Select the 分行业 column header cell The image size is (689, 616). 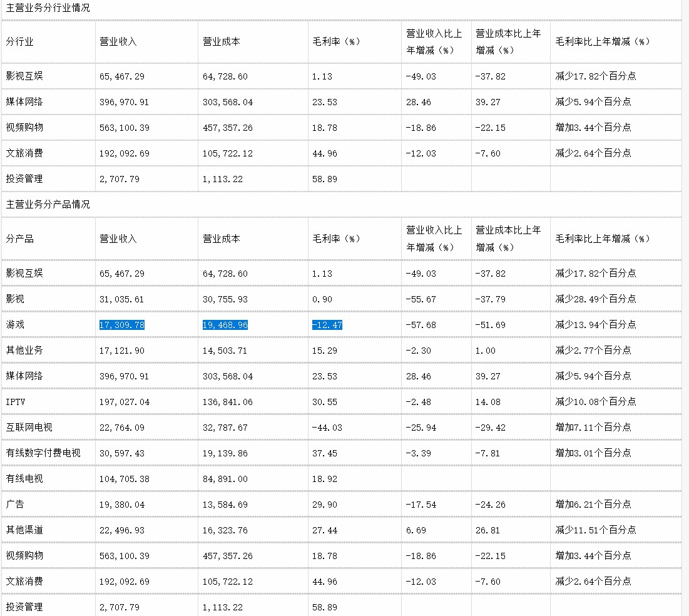[20, 42]
